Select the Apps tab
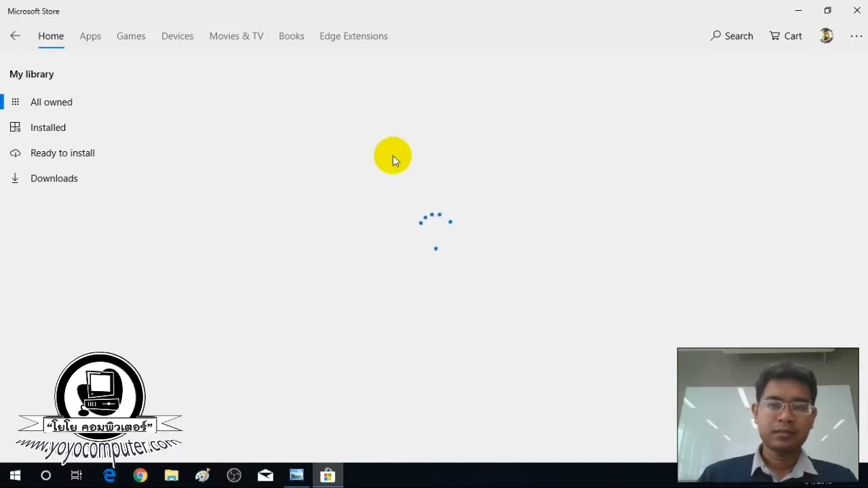This screenshot has width=868, height=488. (90, 36)
